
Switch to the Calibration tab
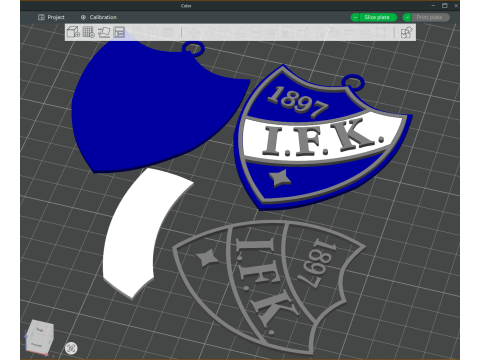point(99,17)
